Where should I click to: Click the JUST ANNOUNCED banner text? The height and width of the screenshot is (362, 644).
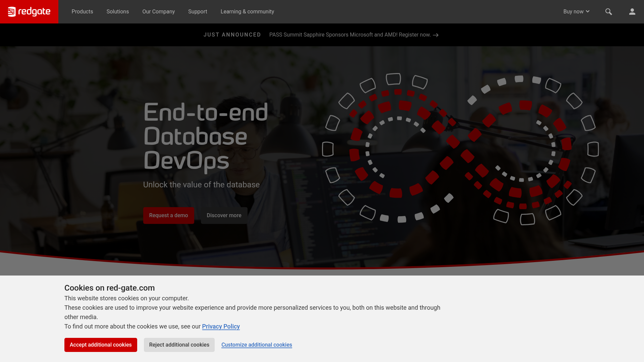tap(232, 35)
